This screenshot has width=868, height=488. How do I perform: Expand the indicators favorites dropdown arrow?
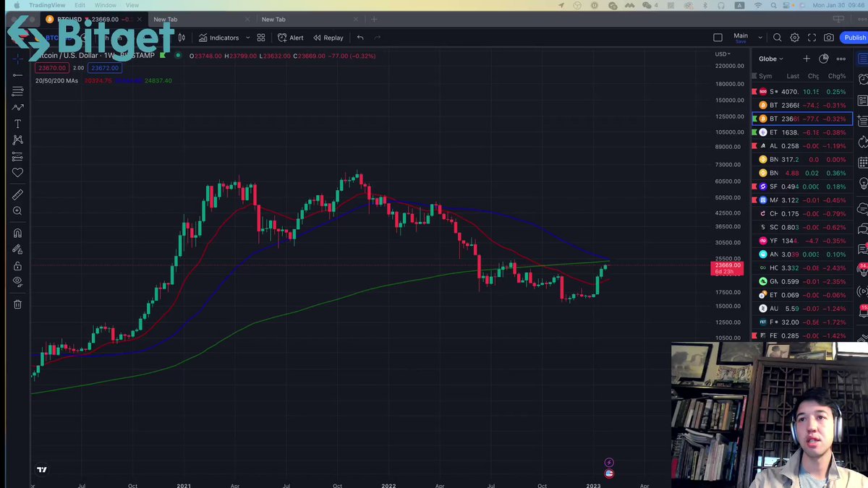(248, 38)
